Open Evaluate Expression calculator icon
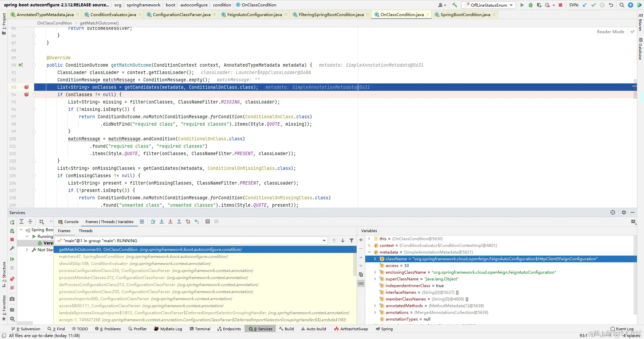Image resolution: width=644 pixels, height=339 pixels. tap(208, 221)
